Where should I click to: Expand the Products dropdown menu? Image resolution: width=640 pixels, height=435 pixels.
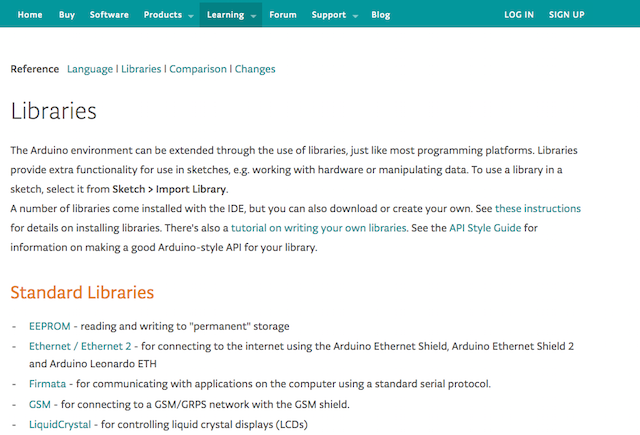pos(168,15)
